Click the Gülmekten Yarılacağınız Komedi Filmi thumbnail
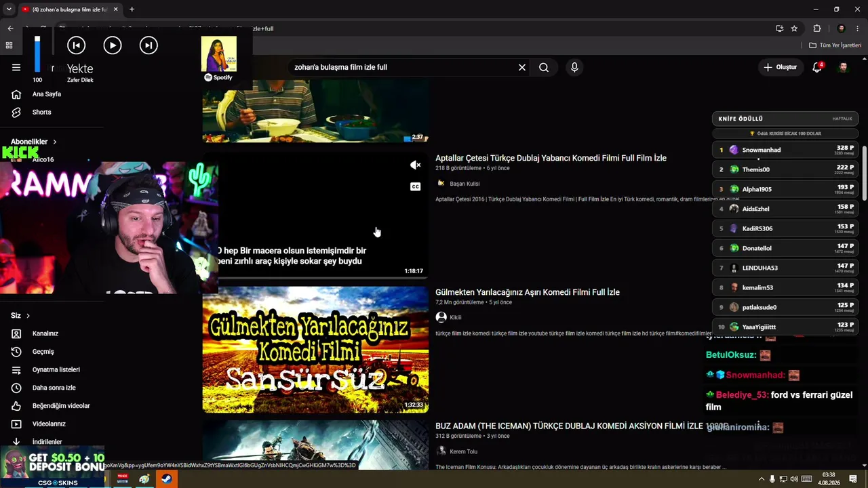868x488 pixels. coord(315,350)
